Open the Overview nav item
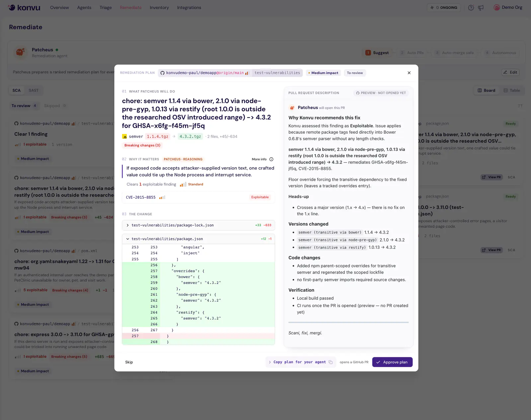Screen dimensions: 531x420 59,7
